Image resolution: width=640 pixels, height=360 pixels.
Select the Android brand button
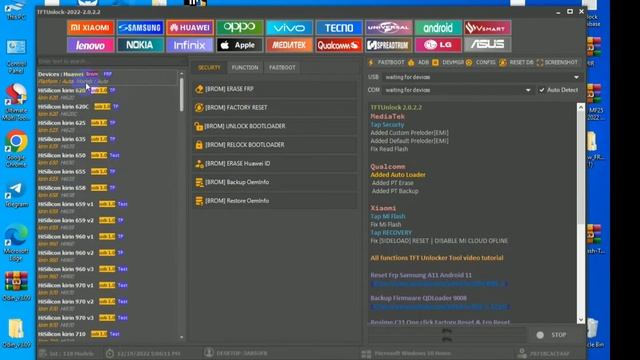click(x=438, y=28)
